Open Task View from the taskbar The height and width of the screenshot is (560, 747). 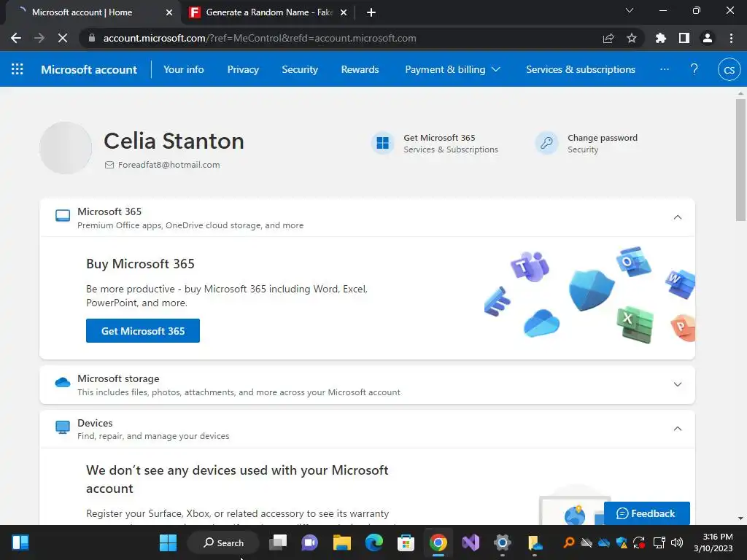coord(278,542)
